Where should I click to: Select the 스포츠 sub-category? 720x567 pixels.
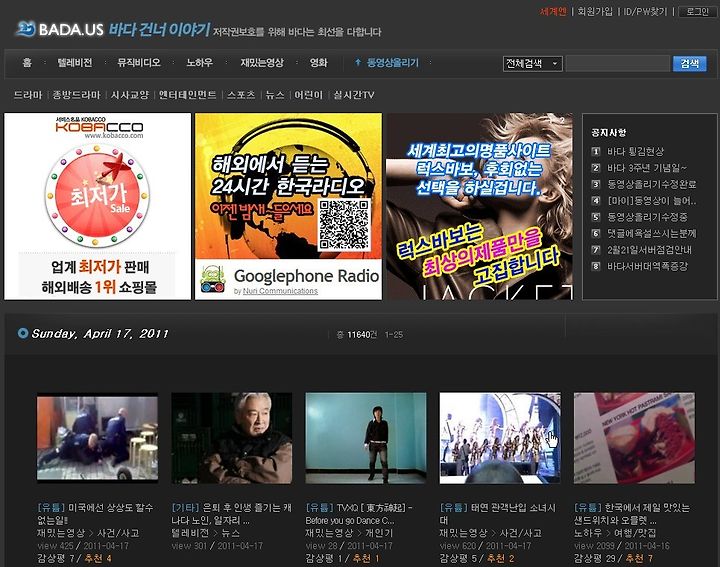point(241,95)
